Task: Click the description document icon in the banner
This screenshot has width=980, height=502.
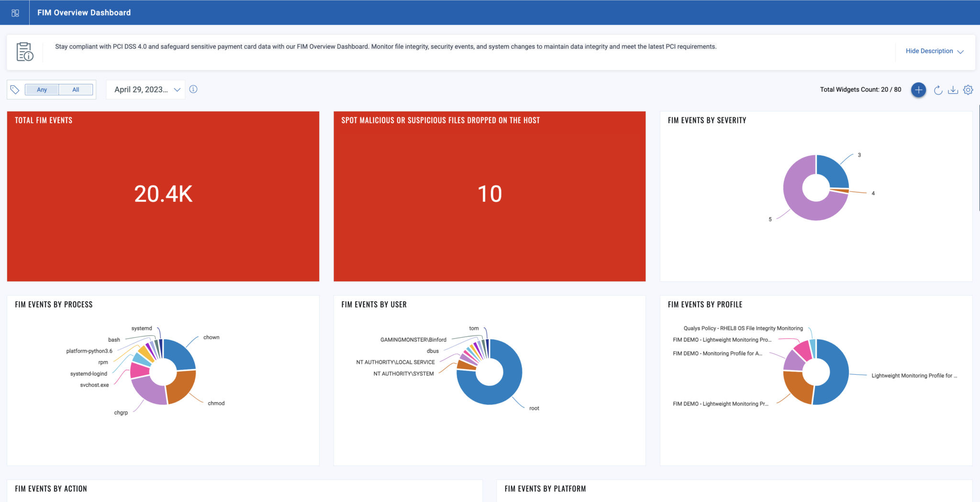Action: [24, 51]
